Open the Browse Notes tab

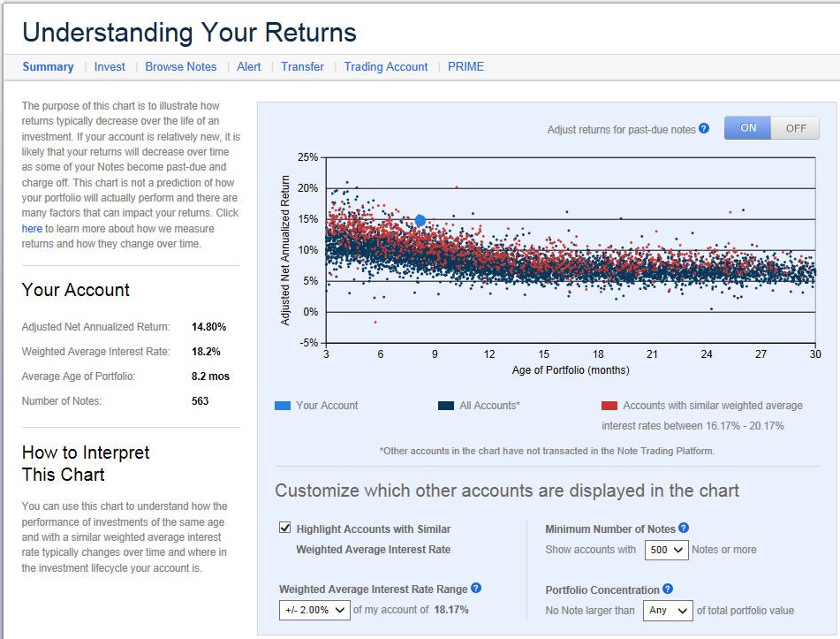[180, 67]
